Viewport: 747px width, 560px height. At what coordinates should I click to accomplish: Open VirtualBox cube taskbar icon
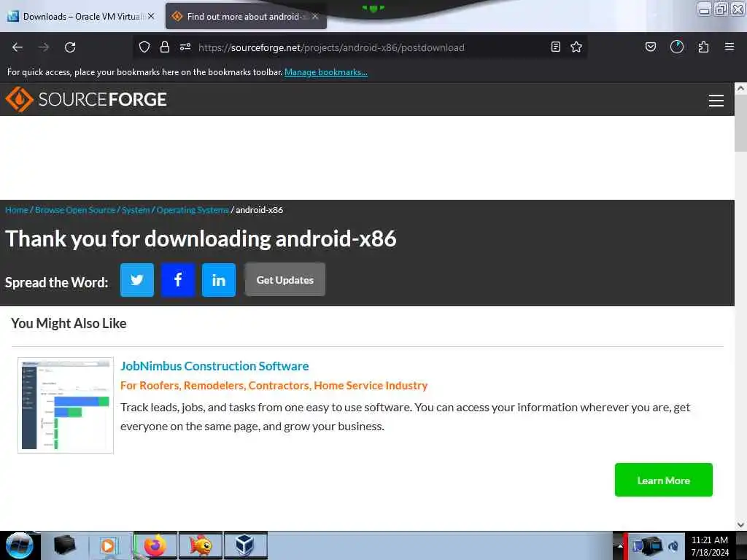tap(245, 545)
